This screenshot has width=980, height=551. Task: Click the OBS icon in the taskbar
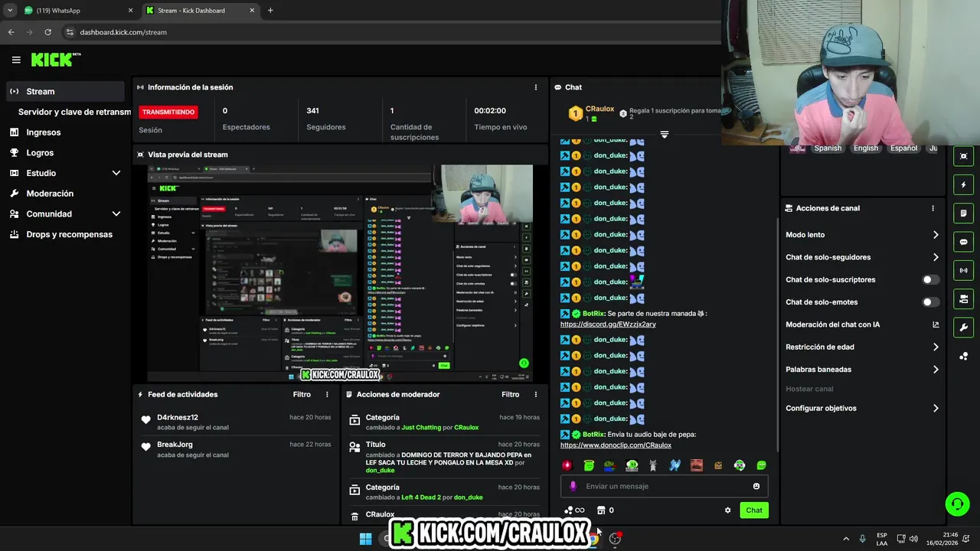615,539
